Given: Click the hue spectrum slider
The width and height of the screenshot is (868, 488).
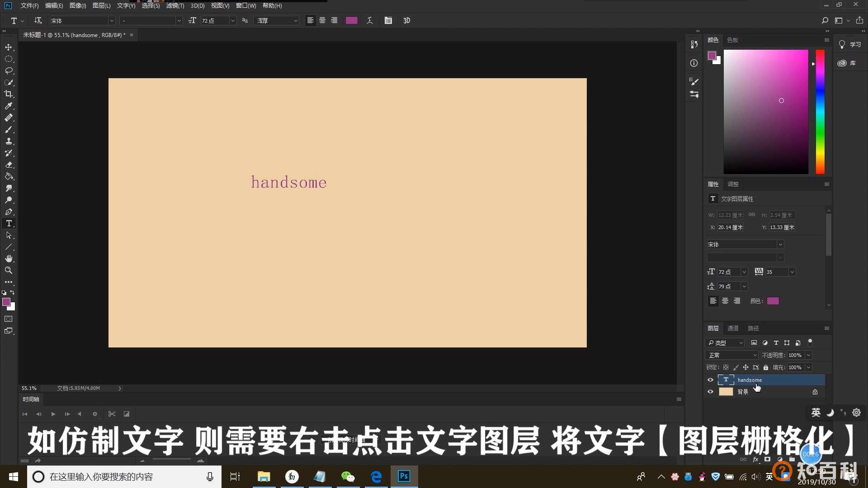Looking at the screenshot, I should tap(820, 112).
